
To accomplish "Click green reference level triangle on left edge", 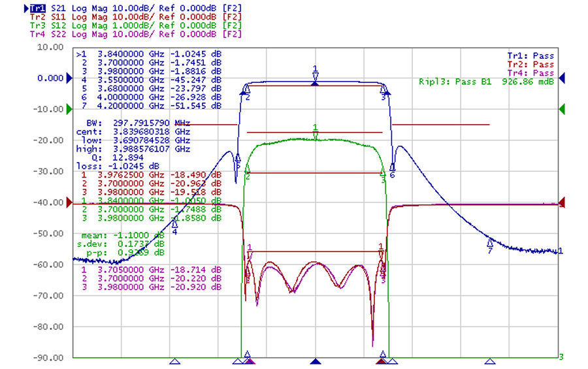I will pos(69,108).
